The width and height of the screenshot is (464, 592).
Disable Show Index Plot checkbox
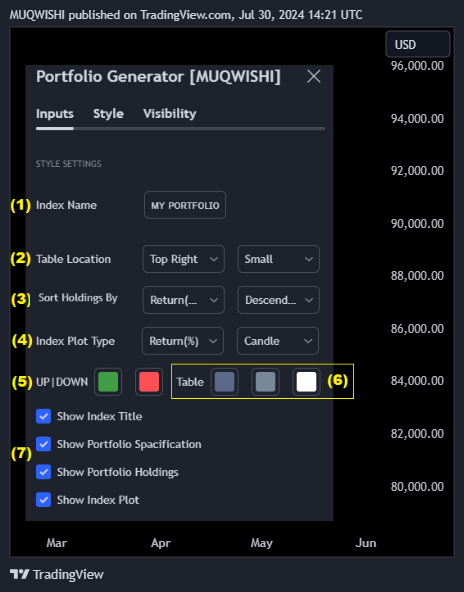pos(43,500)
